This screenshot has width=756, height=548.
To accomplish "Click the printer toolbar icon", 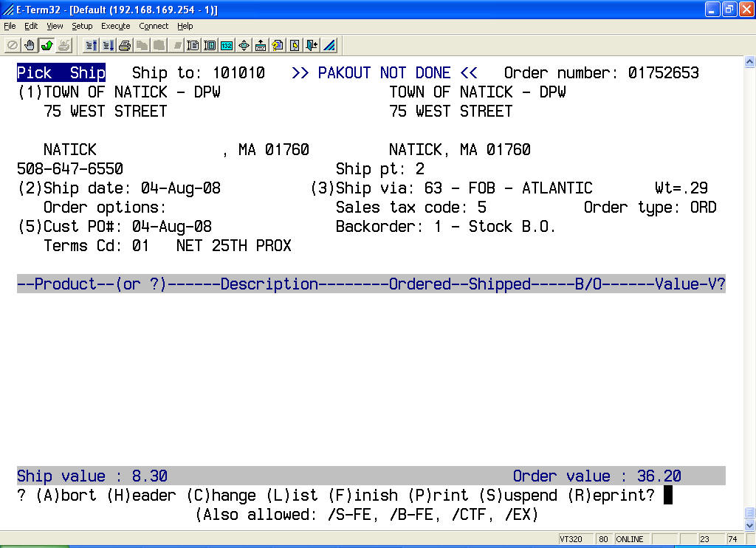I will coord(125,45).
